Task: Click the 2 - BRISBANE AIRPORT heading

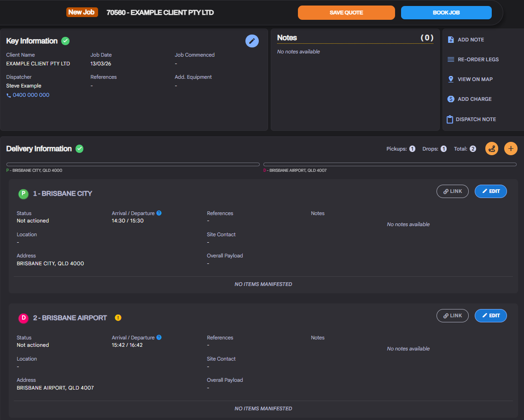Action: click(70, 318)
